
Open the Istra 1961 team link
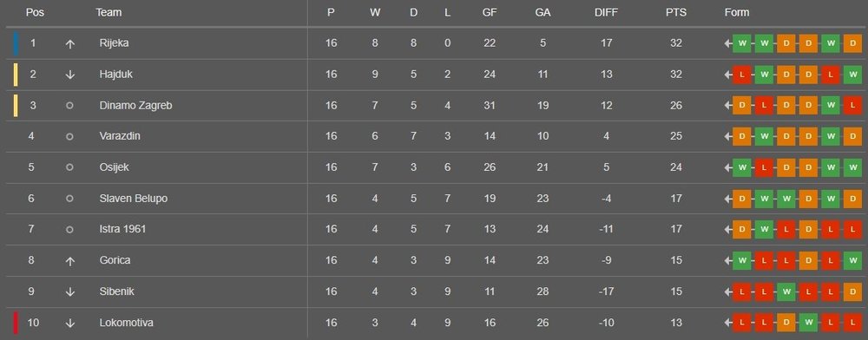tap(123, 229)
